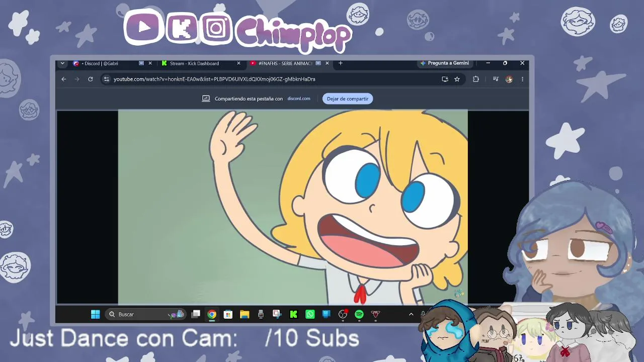Open OBS Studio from the taskbar
The height and width of the screenshot is (362, 644).
pos(343,314)
